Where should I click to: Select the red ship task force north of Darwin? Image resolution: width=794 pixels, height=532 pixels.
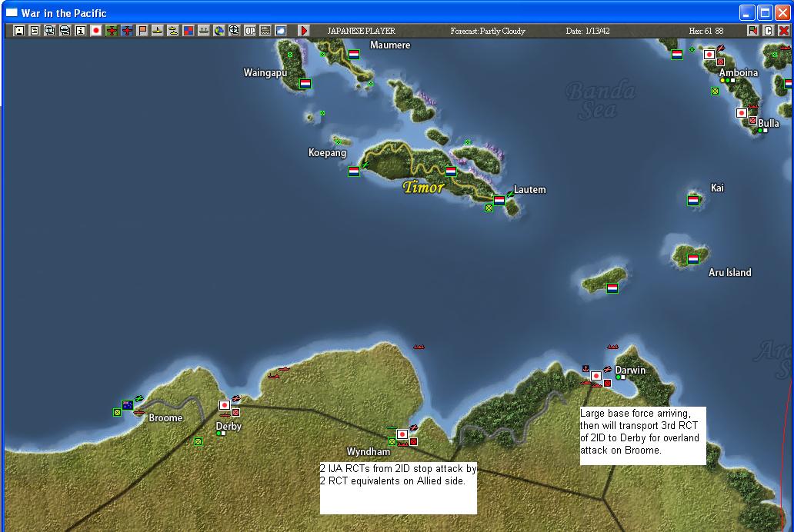click(612, 347)
